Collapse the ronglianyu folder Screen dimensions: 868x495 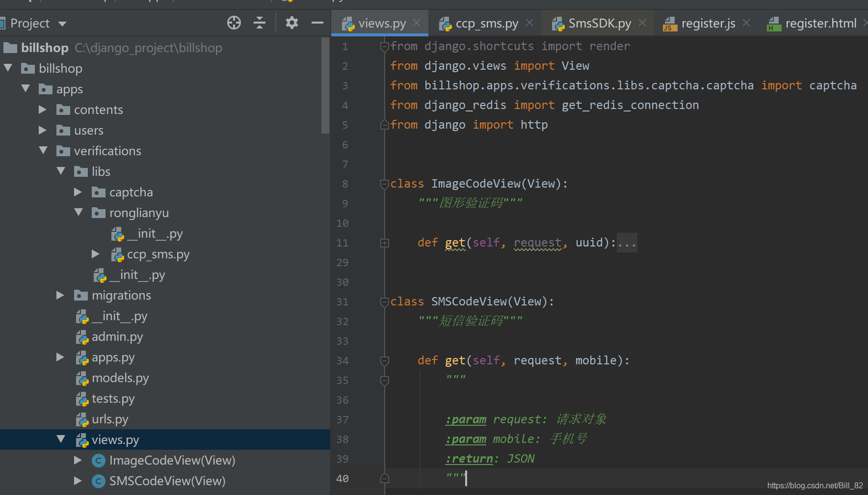click(x=79, y=212)
